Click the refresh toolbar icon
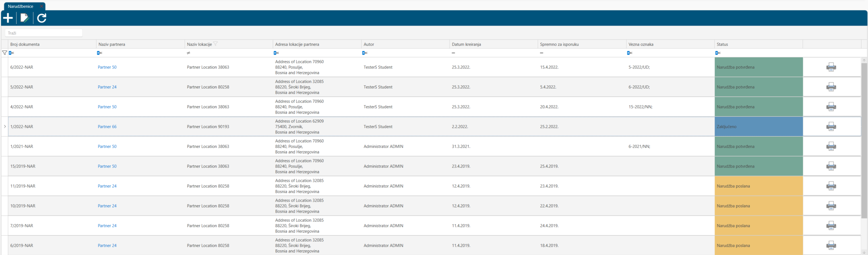The image size is (868, 255). tap(42, 18)
